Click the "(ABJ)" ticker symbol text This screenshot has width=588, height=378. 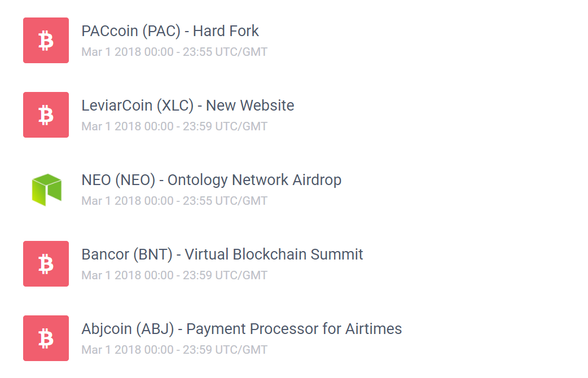pos(163,329)
